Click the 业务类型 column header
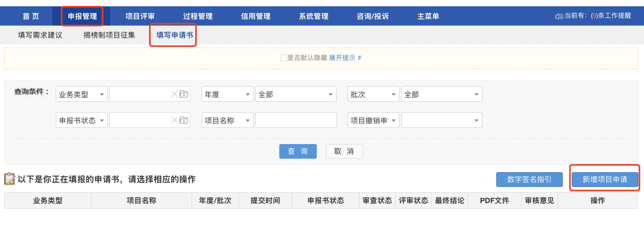The height and width of the screenshot is (238, 644). [x=48, y=200]
